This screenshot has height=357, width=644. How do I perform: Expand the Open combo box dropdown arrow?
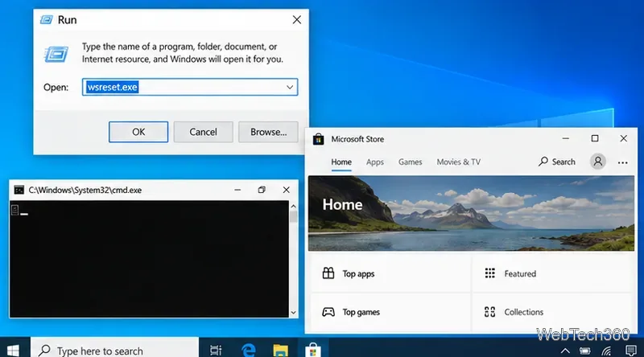(290, 87)
